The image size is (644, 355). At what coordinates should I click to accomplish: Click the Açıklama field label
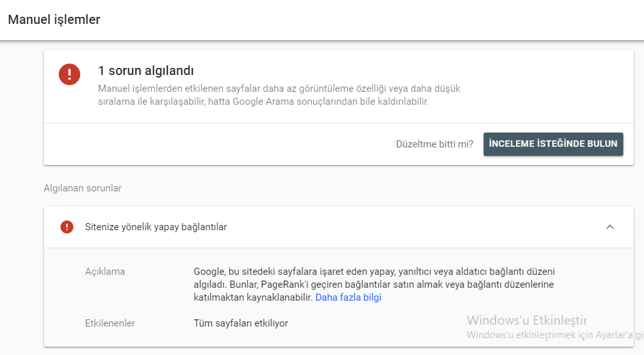(105, 272)
